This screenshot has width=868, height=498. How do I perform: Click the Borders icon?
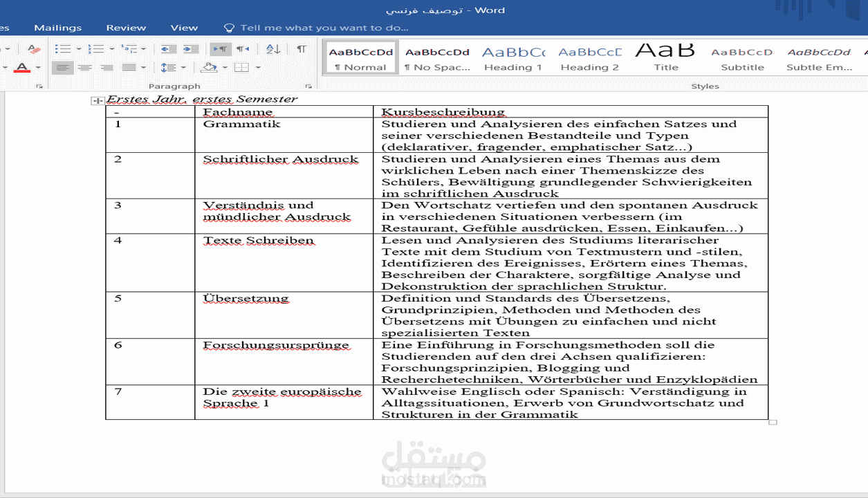241,68
